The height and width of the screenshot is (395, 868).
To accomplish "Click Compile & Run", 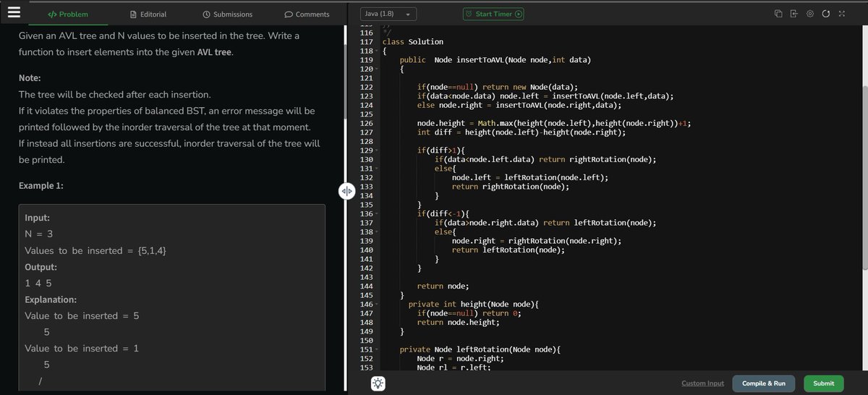I will coord(764,383).
